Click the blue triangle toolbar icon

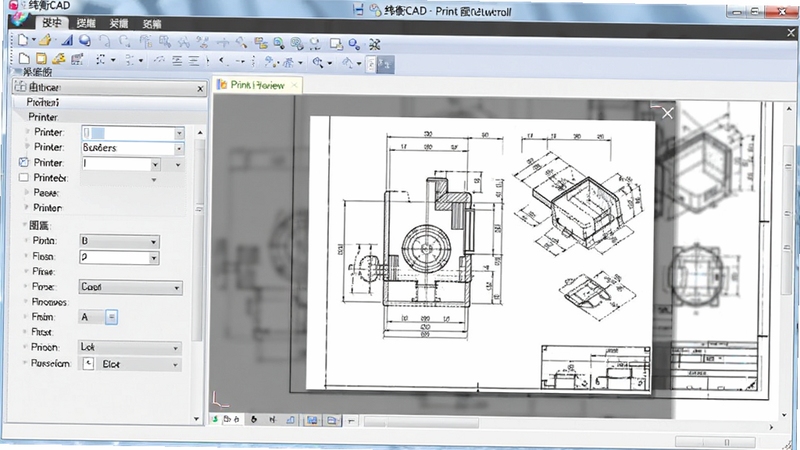coord(67,41)
